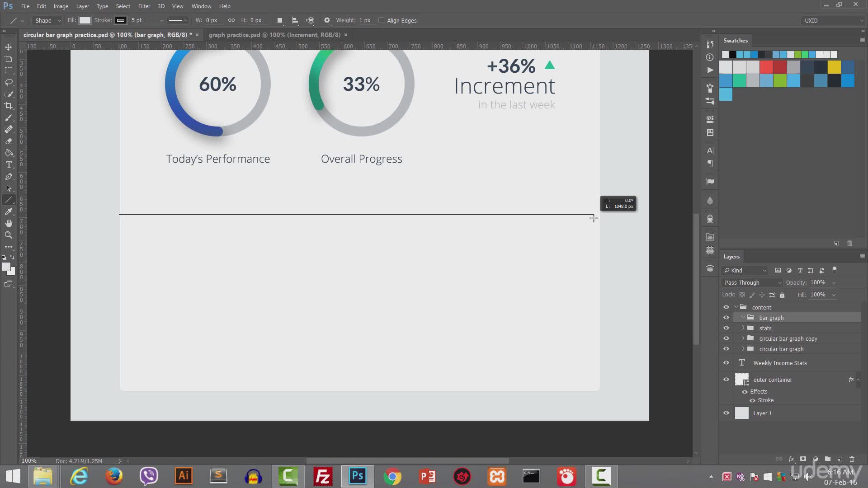The image size is (868, 488).
Task: Select the Crop tool
Action: tap(9, 106)
